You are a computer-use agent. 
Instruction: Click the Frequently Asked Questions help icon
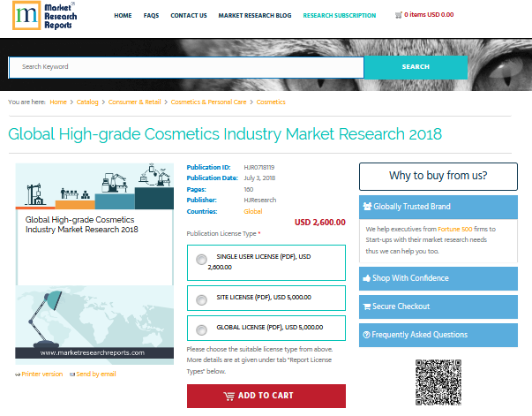coord(366,335)
